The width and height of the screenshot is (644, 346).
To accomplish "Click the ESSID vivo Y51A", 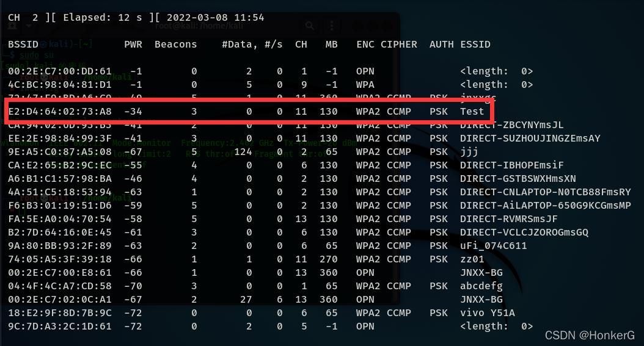I will (x=488, y=313).
